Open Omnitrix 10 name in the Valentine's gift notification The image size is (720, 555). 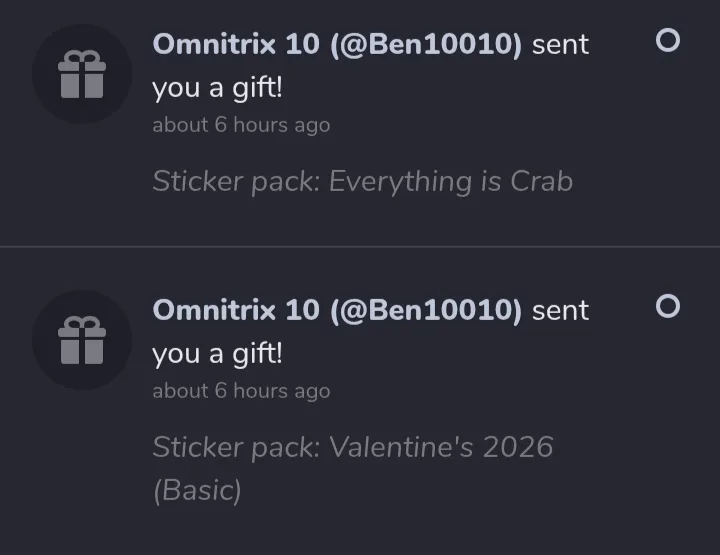point(235,310)
